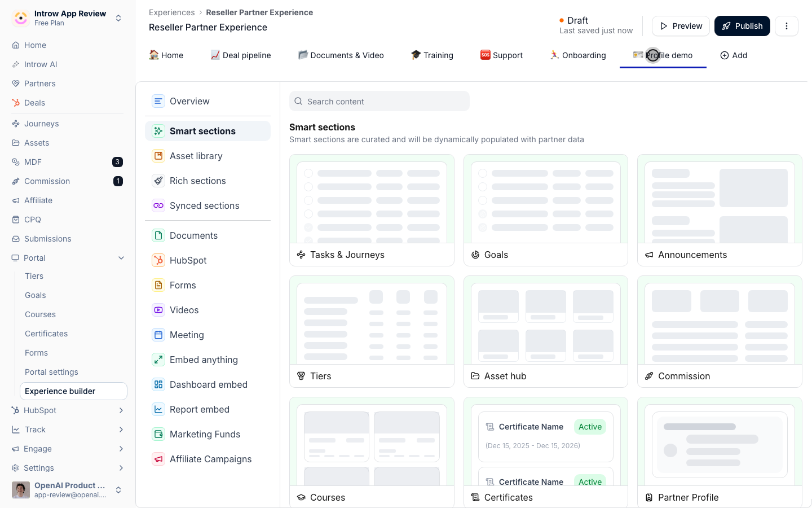The width and height of the screenshot is (812, 508).
Task: Open the user account switcher
Action: [118, 490]
